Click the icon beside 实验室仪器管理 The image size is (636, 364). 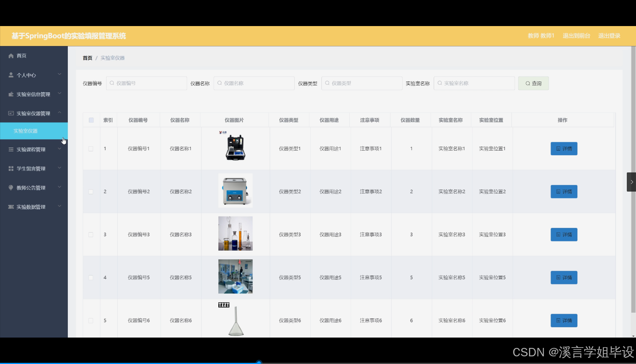11,113
